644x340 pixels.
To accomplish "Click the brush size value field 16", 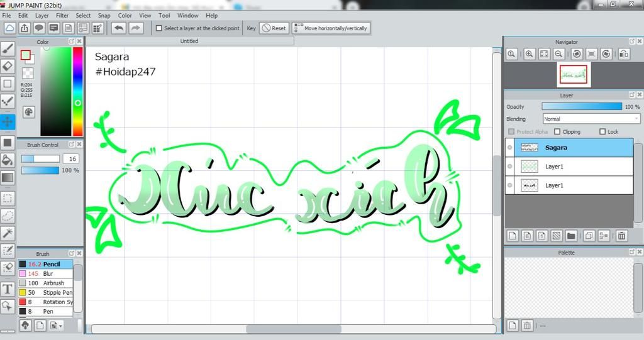I will click(x=71, y=159).
